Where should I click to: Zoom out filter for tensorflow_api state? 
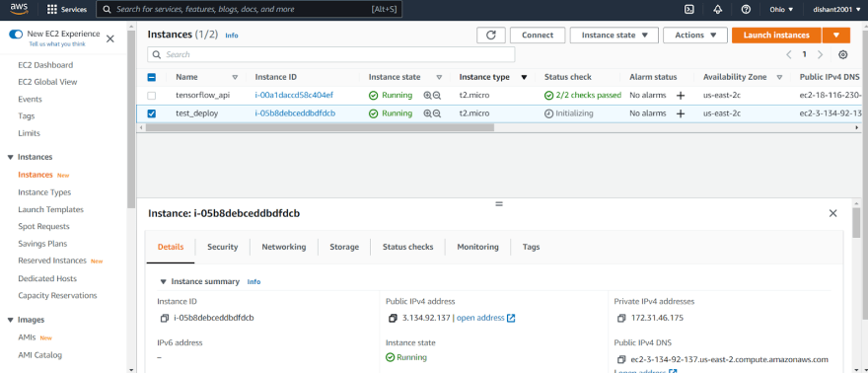(437, 95)
